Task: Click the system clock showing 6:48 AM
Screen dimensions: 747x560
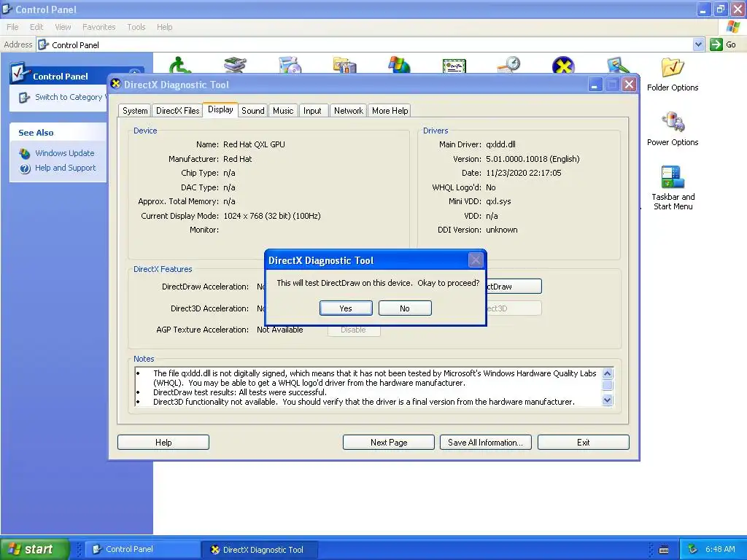Action: [x=720, y=549]
